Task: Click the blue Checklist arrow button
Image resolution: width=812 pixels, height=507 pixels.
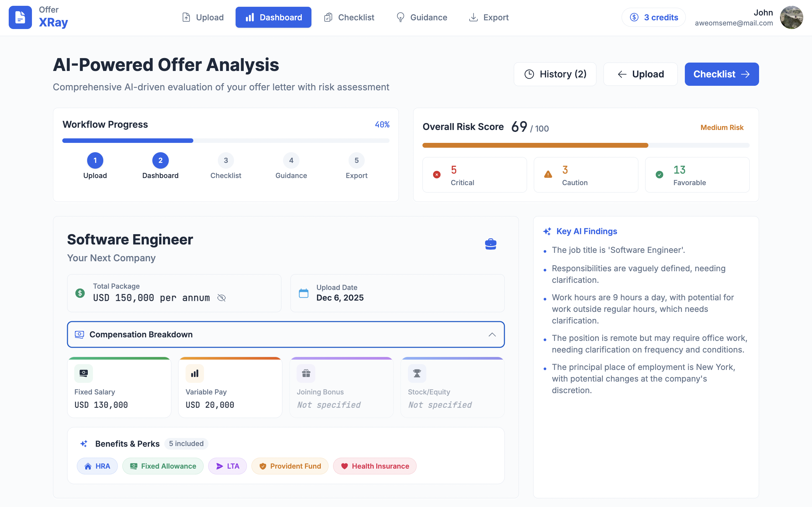Action: pos(721,74)
